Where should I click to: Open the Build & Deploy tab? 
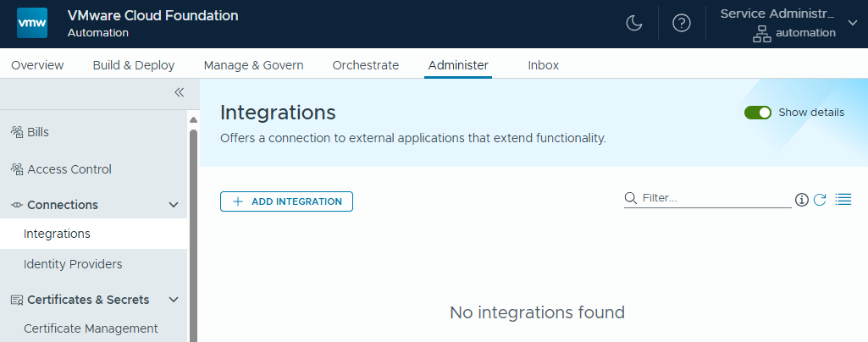click(x=134, y=65)
